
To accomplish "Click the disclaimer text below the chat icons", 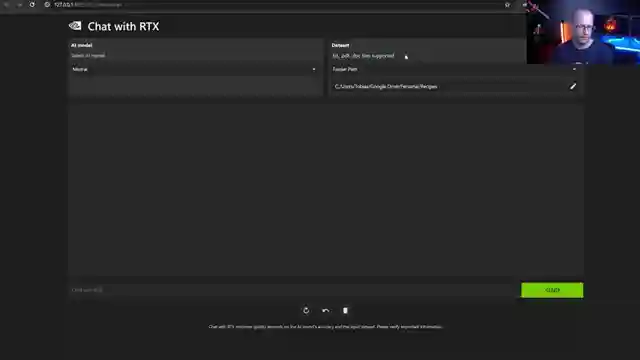I will click(x=325, y=327).
